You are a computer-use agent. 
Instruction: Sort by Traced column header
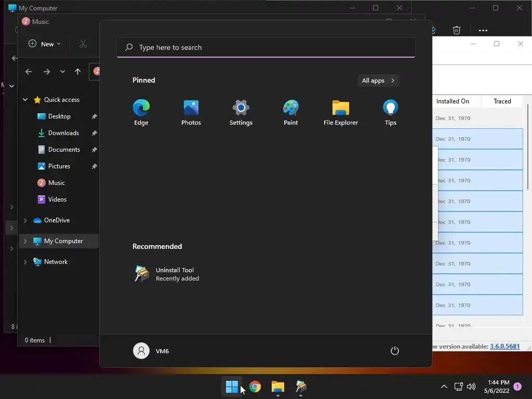(502, 101)
